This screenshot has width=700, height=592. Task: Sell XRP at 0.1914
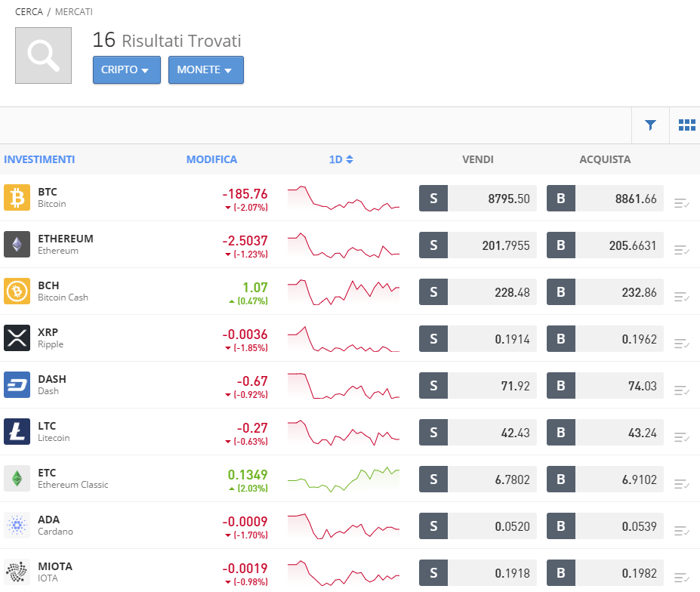(x=478, y=339)
